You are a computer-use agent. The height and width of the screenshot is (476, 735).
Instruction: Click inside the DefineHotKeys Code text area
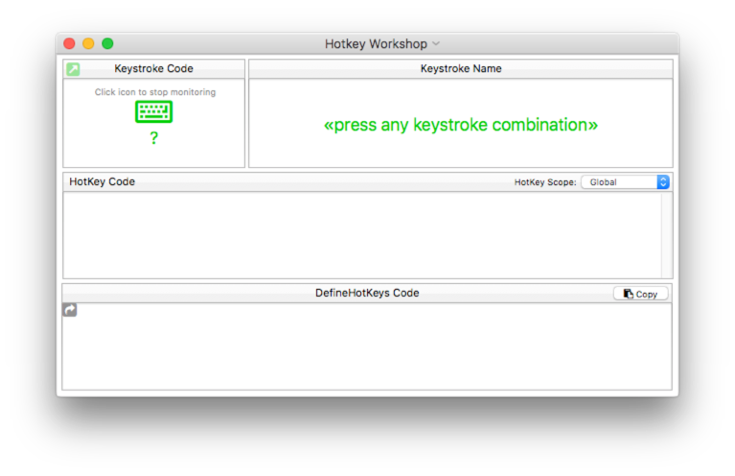point(367,346)
